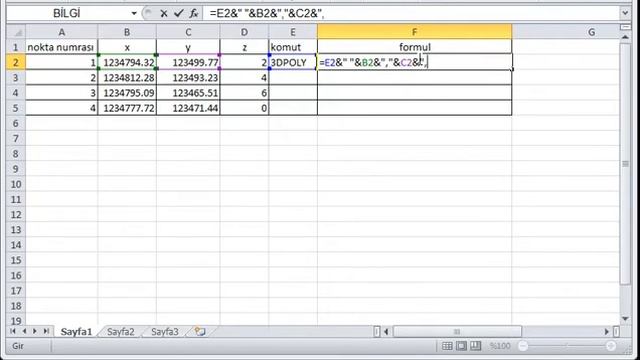This screenshot has height=360, width=640.
Task: Click cell containing 1234794.32
Action: coord(127,62)
